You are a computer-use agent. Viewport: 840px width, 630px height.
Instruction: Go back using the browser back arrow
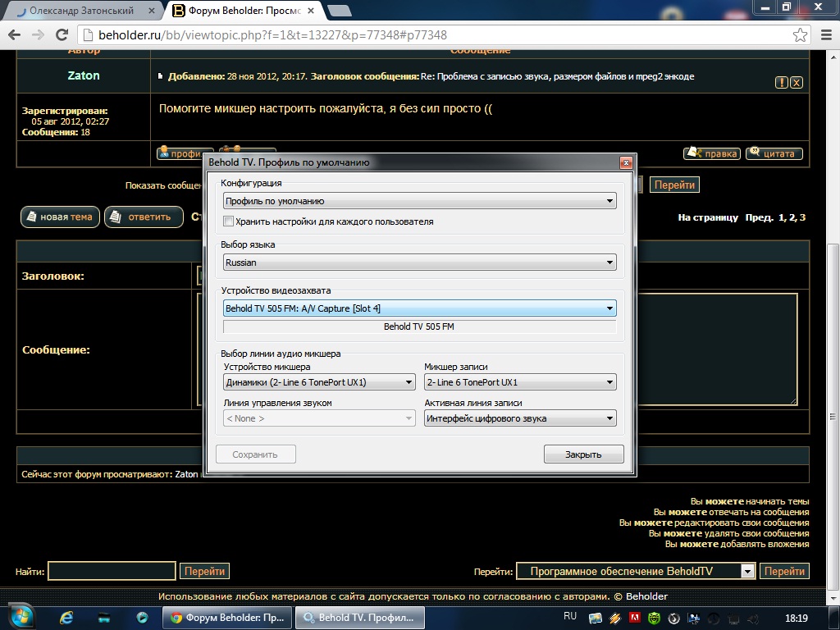click(15, 35)
